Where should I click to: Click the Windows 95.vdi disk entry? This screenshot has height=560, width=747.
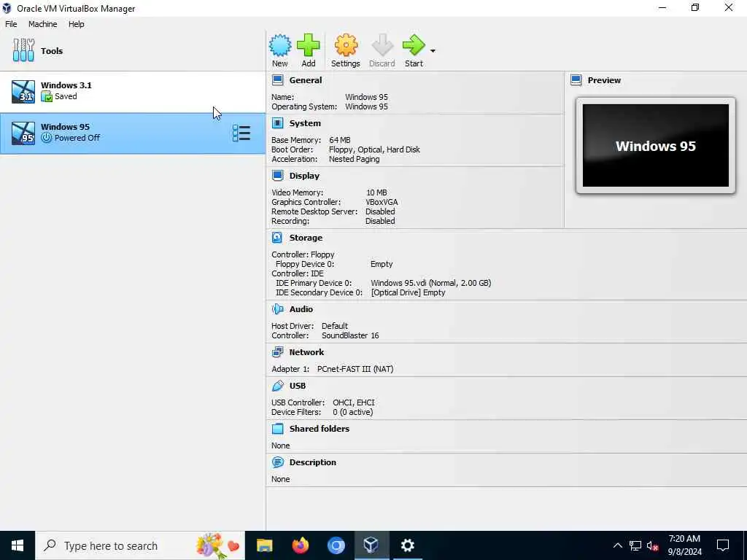click(430, 283)
